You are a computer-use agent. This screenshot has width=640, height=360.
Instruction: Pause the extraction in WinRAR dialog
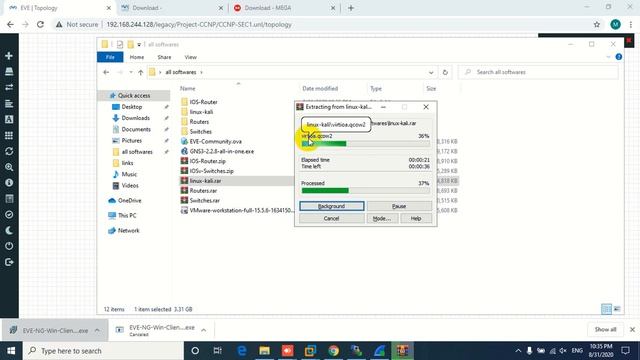399,206
